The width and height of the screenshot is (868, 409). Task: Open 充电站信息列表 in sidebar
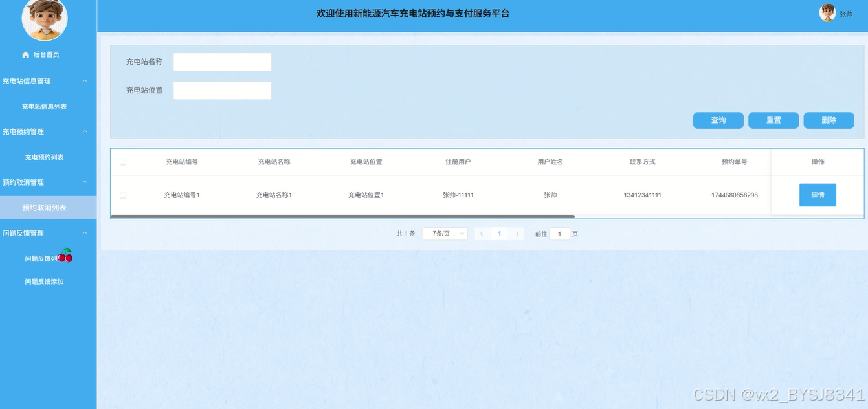tap(44, 107)
